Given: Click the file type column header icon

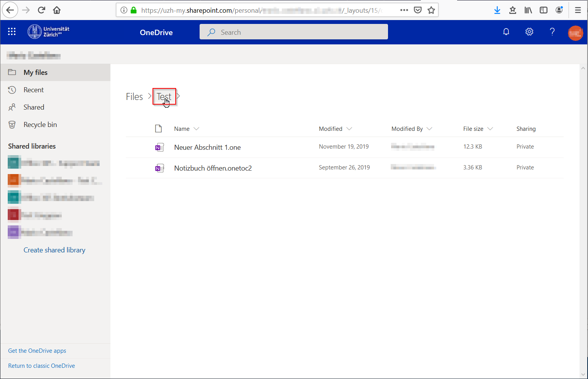Looking at the screenshot, I should (158, 129).
